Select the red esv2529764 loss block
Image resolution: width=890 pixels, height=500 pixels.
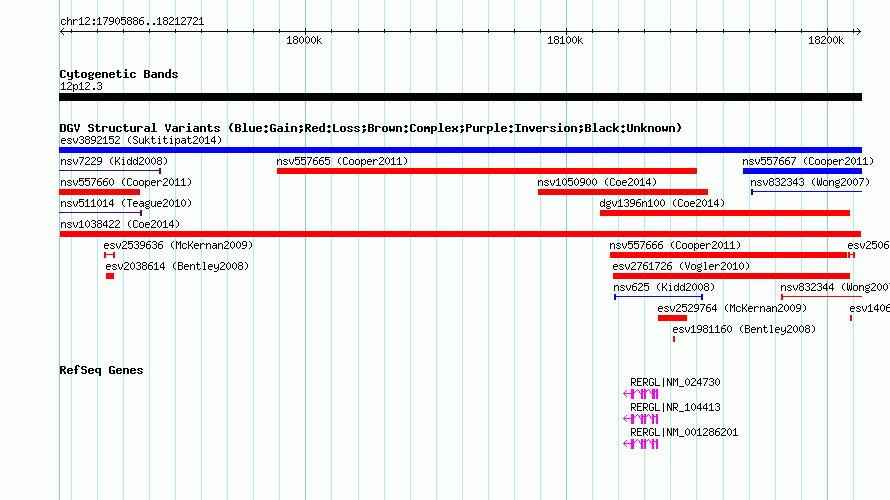[x=673, y=318]
